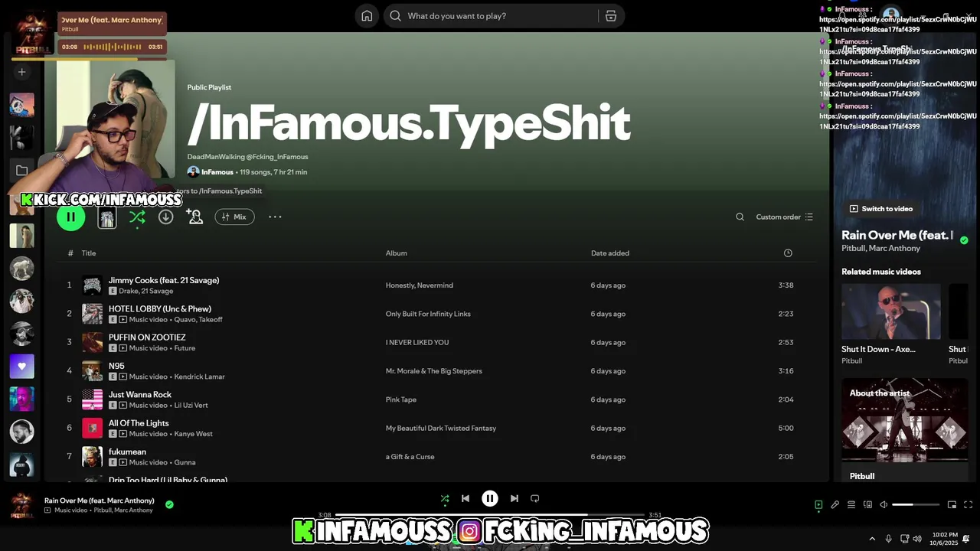Open the Mix button
This screenshot has height=551, width=980.
[x=234, y=217]
